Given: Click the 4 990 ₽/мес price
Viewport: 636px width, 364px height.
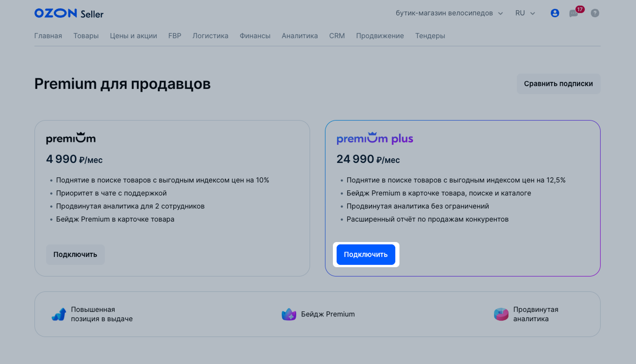Looking at the screenshot, I should (74, 159).
